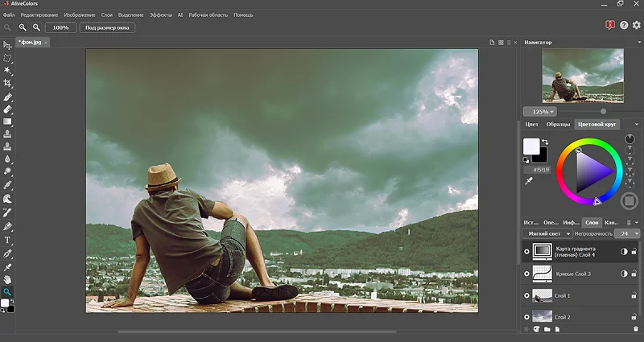Viewport: 644px width, 342px height.
Task: Click the Navigator preview thumbnail
Action: pyautogui.click(x=583, y=76)
